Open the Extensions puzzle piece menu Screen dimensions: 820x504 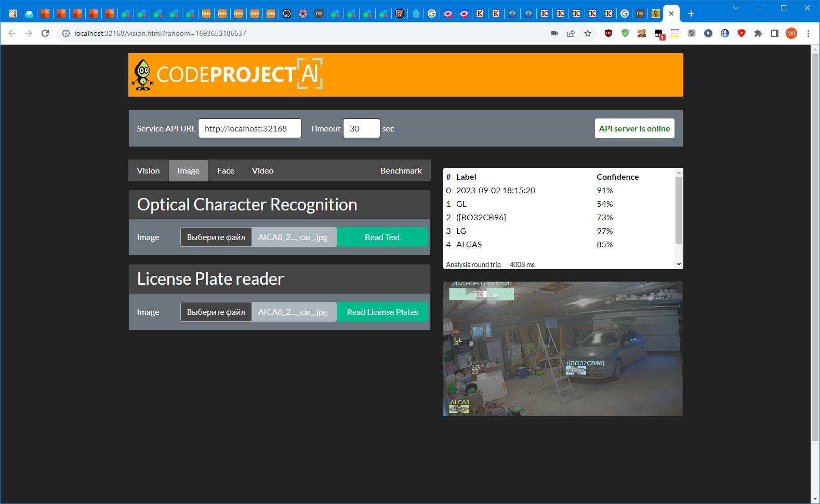[x=758, y=33]
